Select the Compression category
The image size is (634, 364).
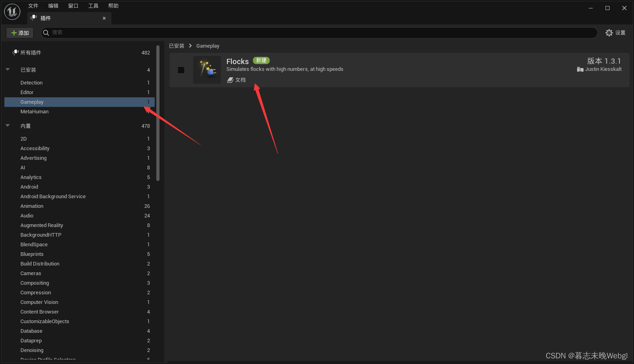point(79,292)
